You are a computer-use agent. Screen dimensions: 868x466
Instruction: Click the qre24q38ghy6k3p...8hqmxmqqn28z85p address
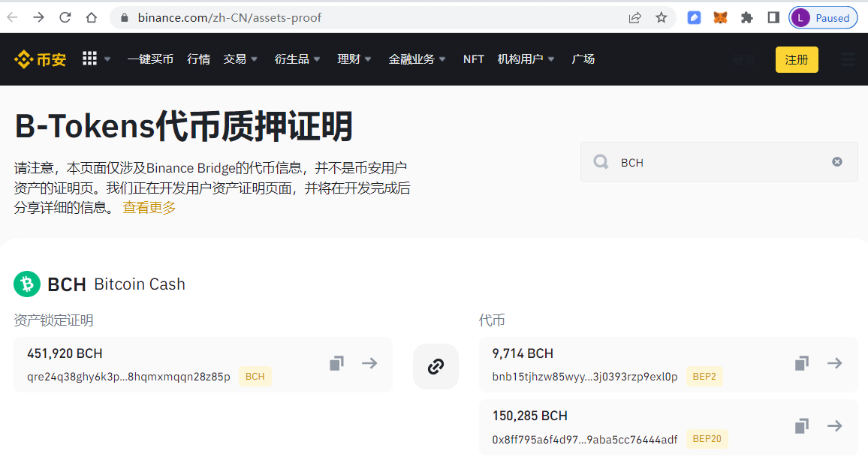click(128, 377)
